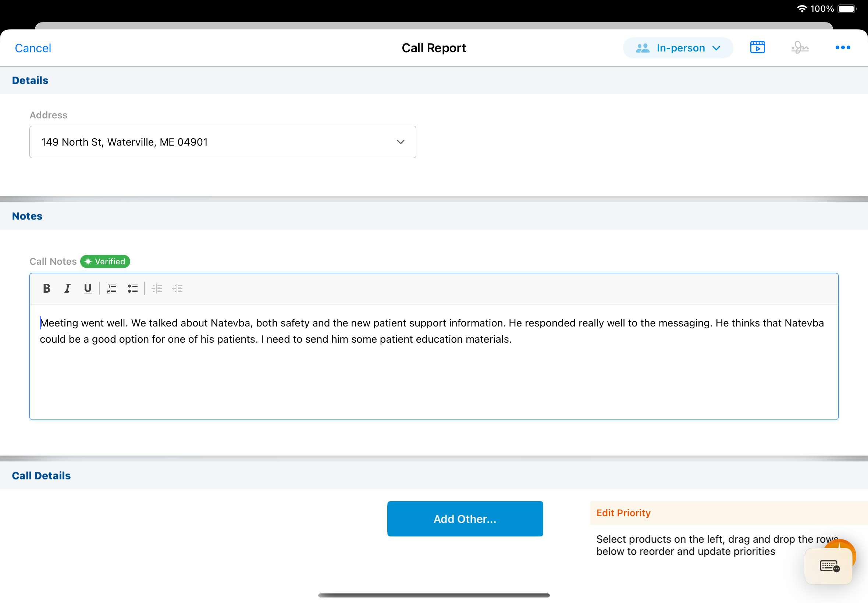868x603 pixels.
Task: Toggle underline formatting in notes toolbar
Action: tap(88, 289)
